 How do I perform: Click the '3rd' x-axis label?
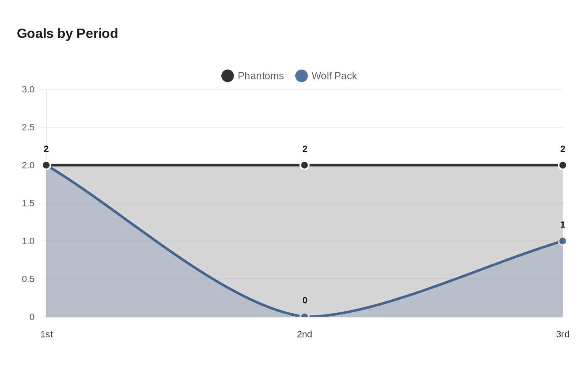(x=562, y=334)
